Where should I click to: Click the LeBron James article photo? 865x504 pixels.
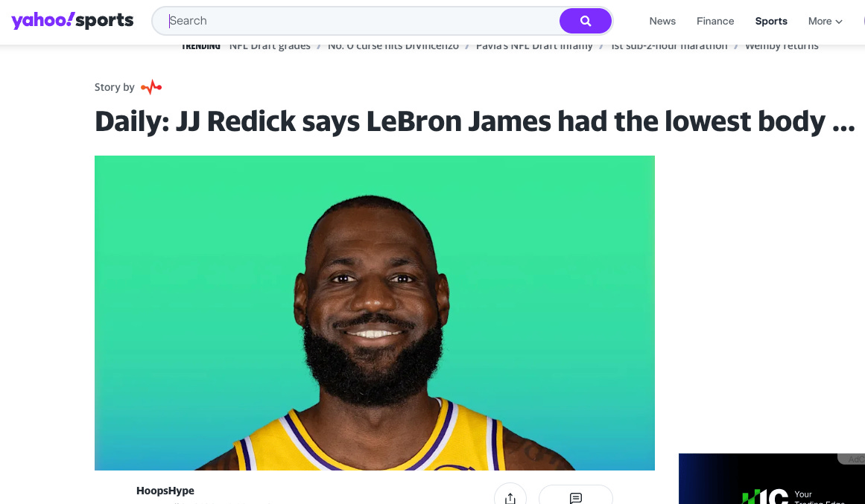[x=375, y=313]
